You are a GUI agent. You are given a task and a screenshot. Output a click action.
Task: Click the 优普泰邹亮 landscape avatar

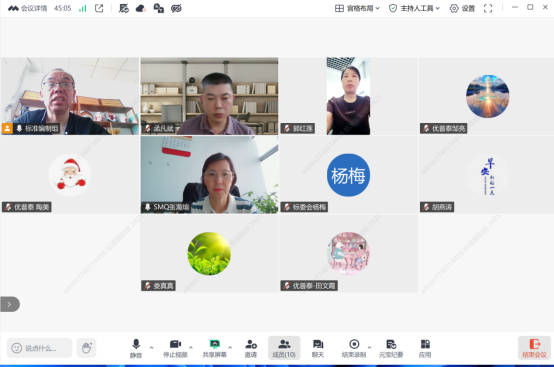tap(488, 96)
